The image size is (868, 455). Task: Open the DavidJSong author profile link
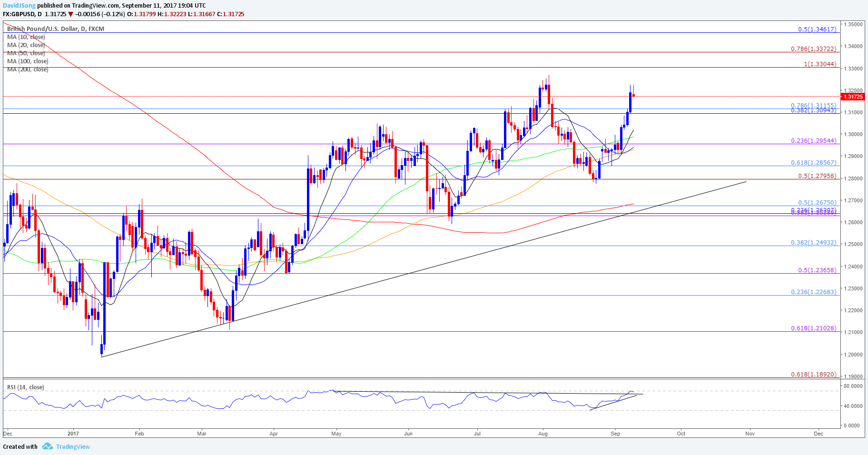(19, 6)
